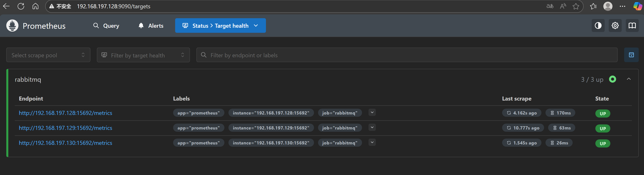Click the translate page icon in address bar
The height and width of the screenshot is (175, 644).
(550, 6)
